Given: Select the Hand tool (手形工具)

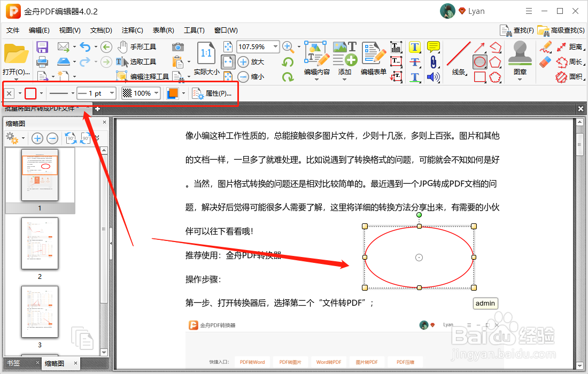Looking at the screenshot, I should point(136,47).
